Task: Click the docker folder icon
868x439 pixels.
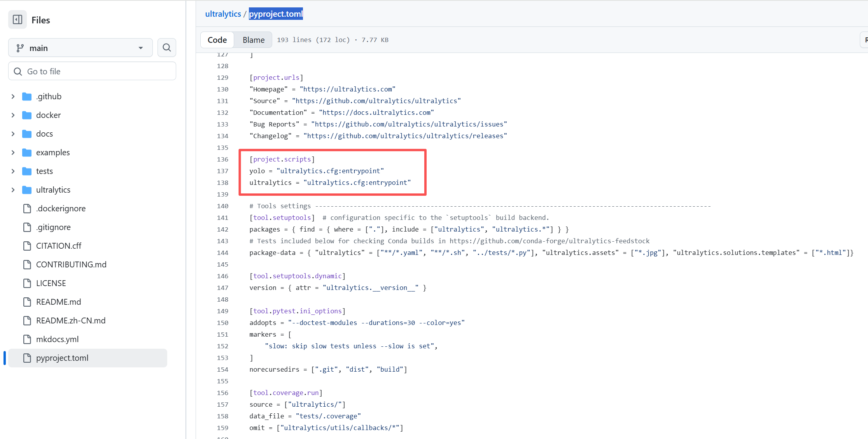Action: (x=27, y=115)
